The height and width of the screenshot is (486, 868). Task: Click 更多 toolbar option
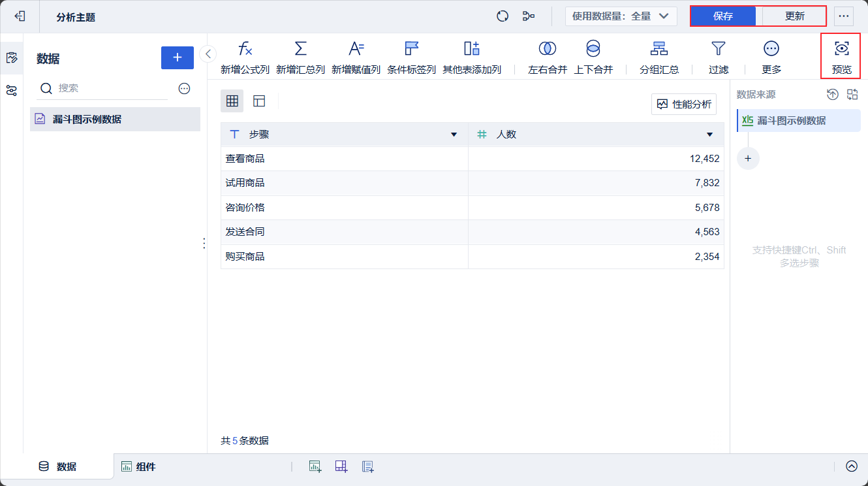[x=771, y=57]
